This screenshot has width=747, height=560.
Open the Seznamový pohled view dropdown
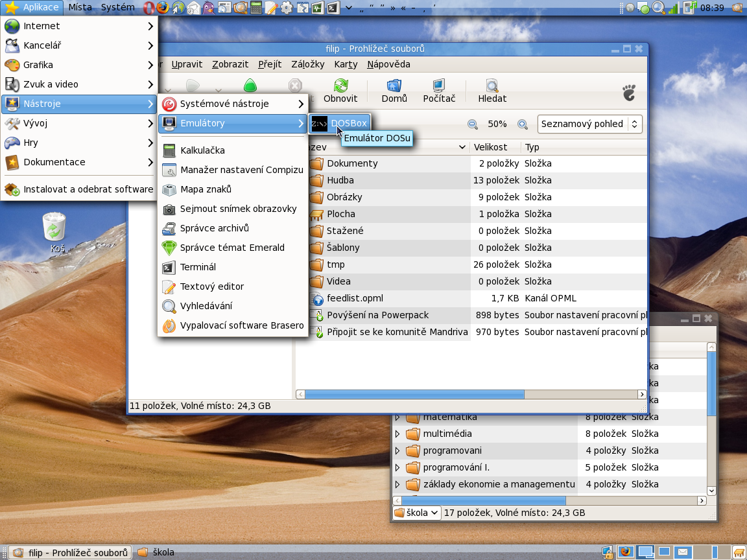(x=590, y=124)
